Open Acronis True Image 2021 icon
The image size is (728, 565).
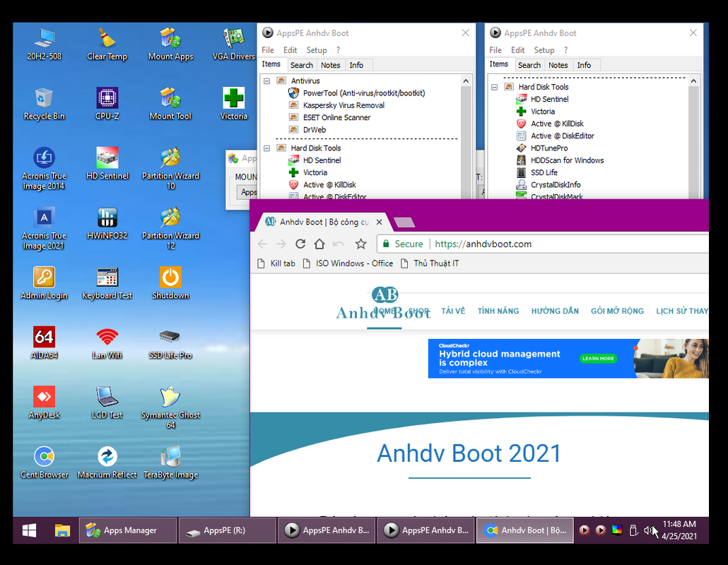coord(44,228)
